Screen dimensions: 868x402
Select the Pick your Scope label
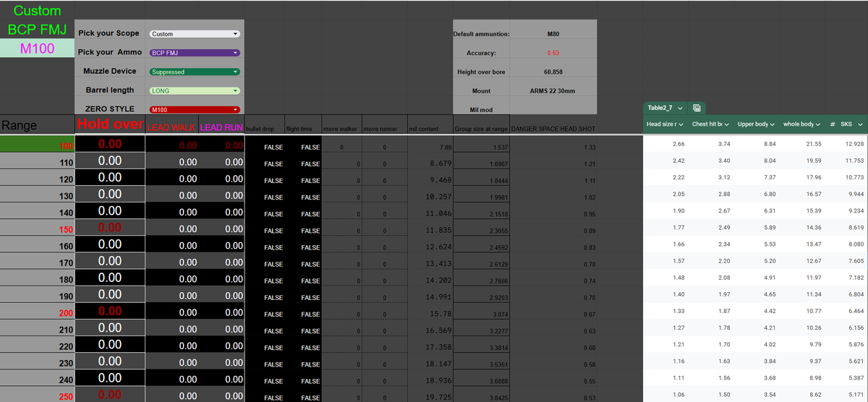point(109,33)
